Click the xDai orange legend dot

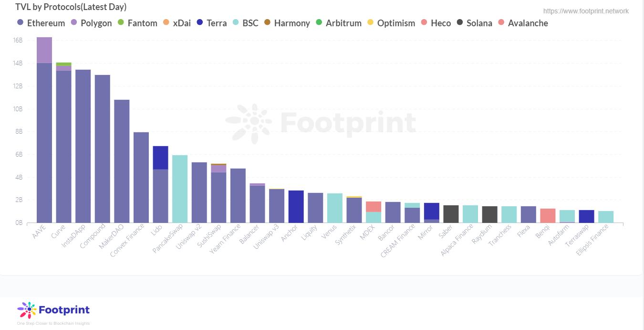[166, 23]
